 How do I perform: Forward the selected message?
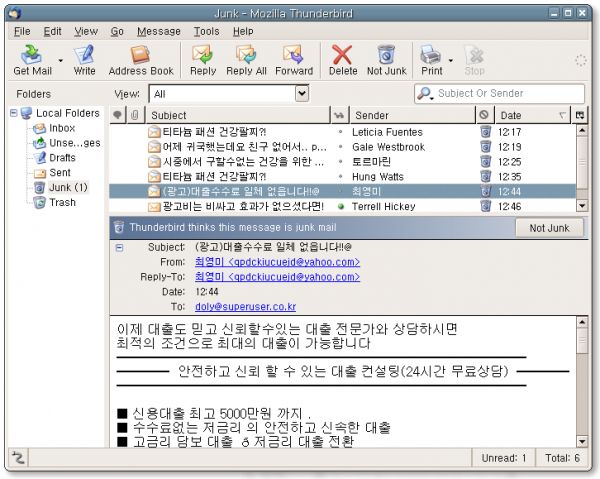[294, 60]
